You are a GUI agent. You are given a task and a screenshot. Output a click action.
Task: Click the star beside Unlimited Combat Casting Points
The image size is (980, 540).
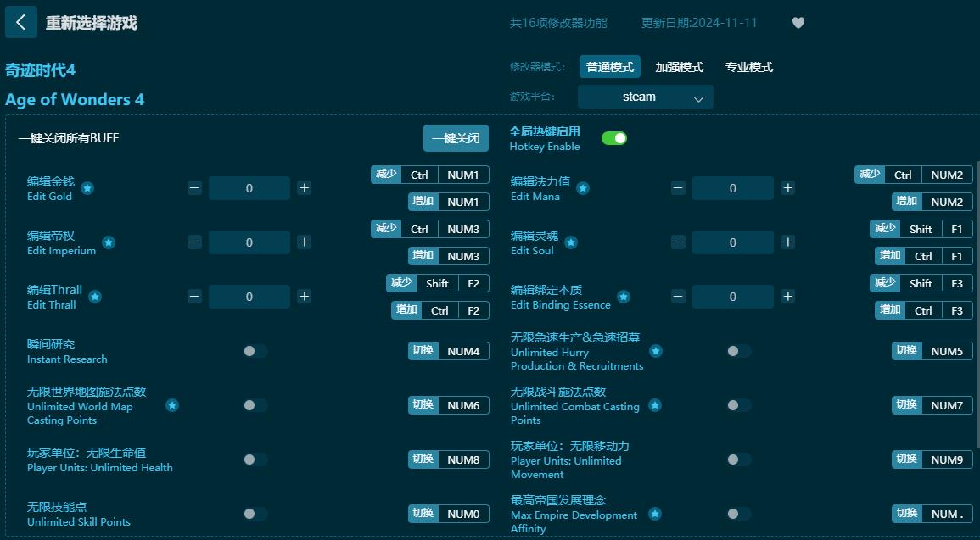654,406
